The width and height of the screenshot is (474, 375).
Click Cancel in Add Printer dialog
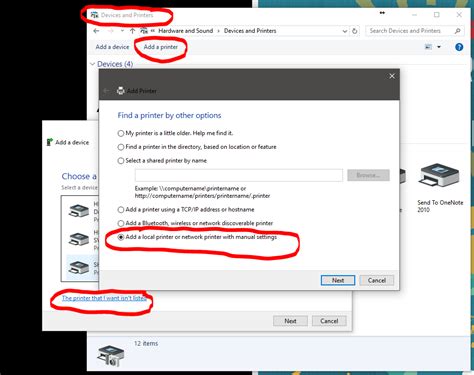click(x=377, y=280)
